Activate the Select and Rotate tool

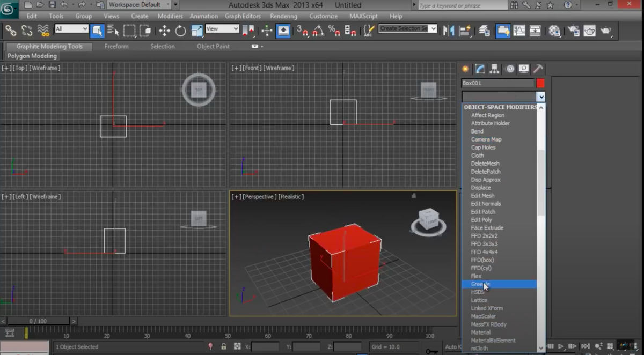[x=180, y=31]
